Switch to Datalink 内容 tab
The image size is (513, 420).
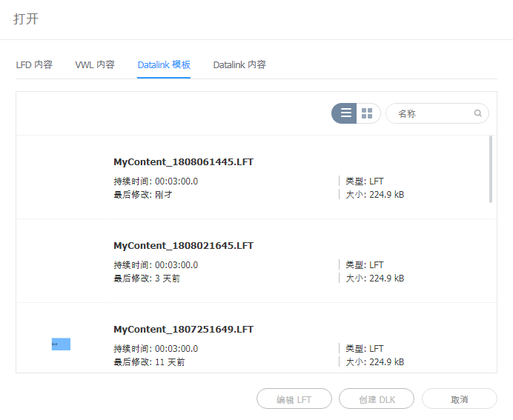click(239, 64)
